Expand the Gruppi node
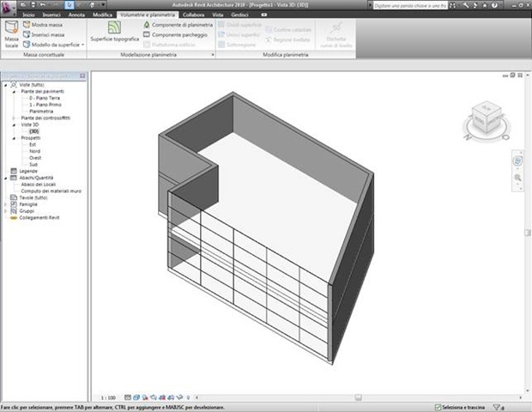 pyautogui.click(x=6, y=211)
